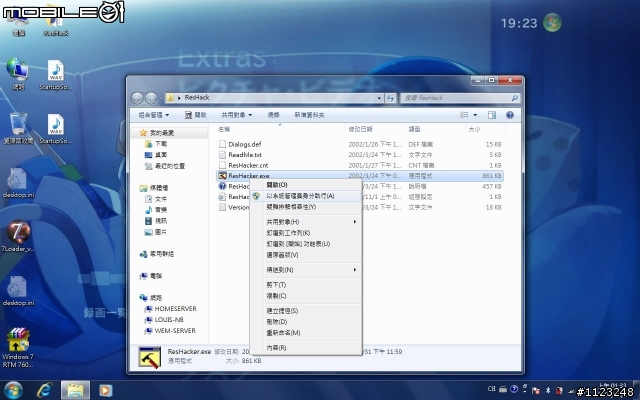Choose 剪下(T) cut in context menu

click(x=306, y=284)
